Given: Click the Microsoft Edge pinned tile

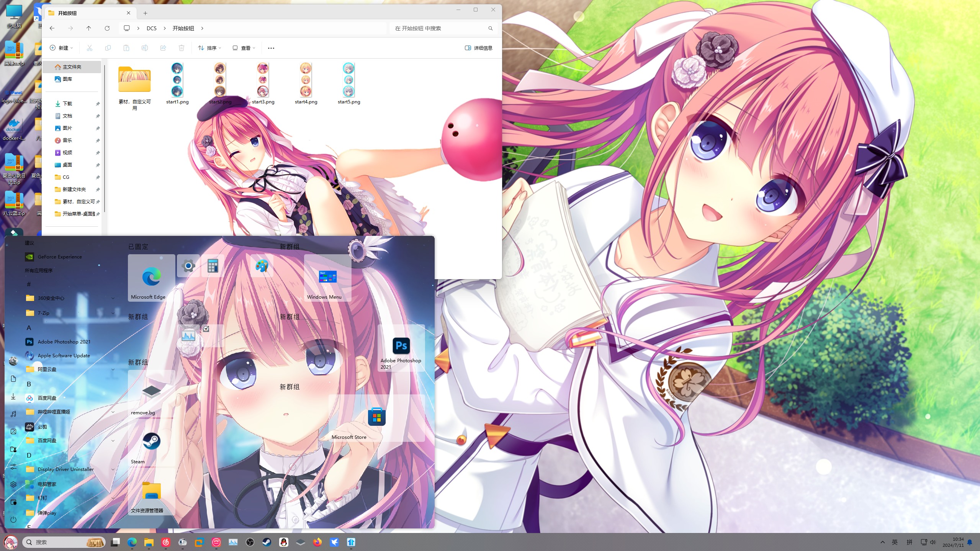Looking at the screenshot, I should tap(151, 278).
